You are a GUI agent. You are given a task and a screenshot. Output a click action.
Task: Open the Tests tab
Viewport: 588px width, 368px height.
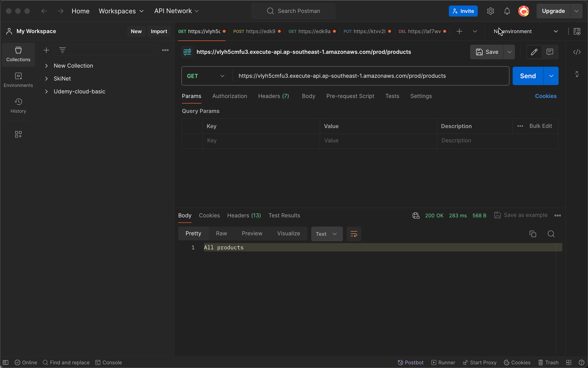[x=392, y=96]
